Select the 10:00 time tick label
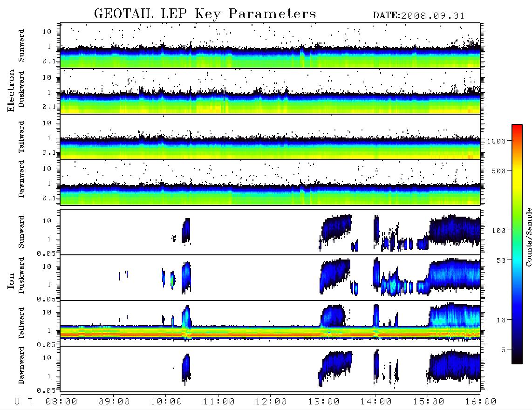 (166, 402)
